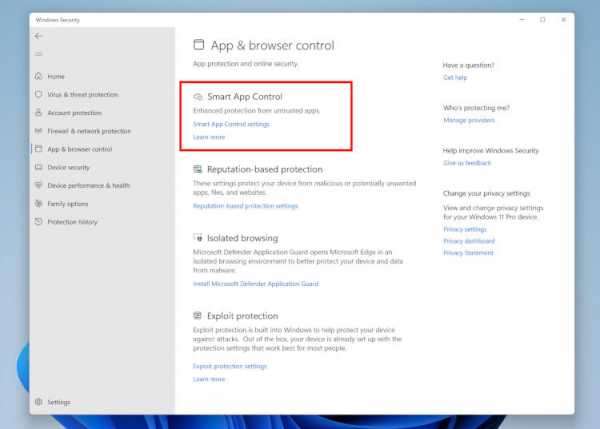Go to Virus & threat protection

[x=83, y=95]
